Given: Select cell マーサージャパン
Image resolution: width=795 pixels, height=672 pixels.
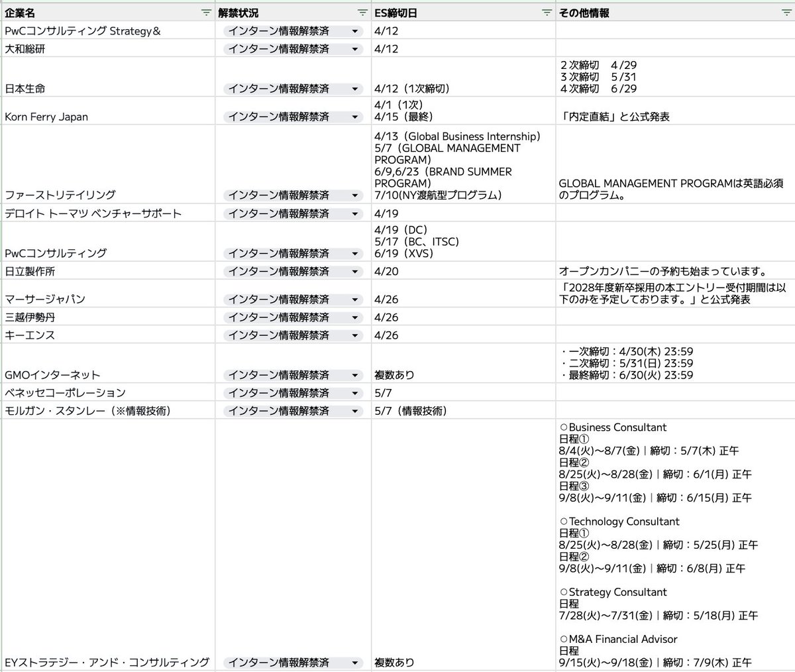Looking at the screenshot, I should [x=107, y=294].
